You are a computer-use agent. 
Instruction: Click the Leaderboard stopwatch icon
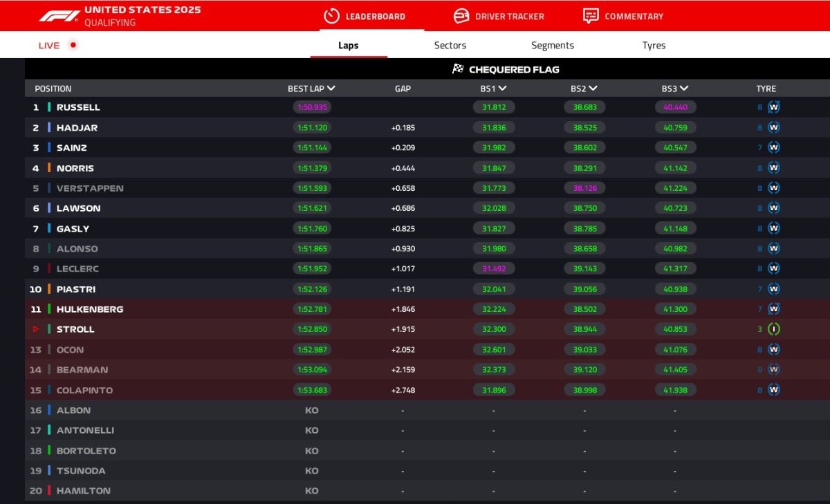[x=331, y=16]
